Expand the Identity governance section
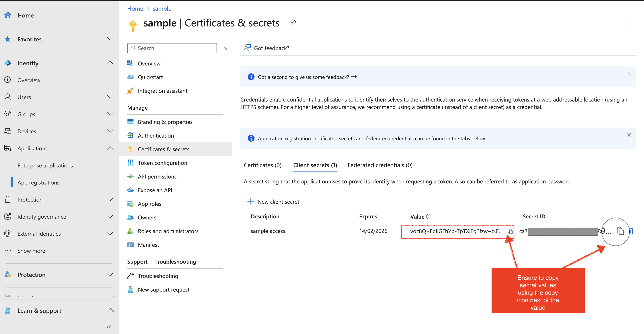The width and height of the screenshot is (644, 334). (x=110, y=216)
